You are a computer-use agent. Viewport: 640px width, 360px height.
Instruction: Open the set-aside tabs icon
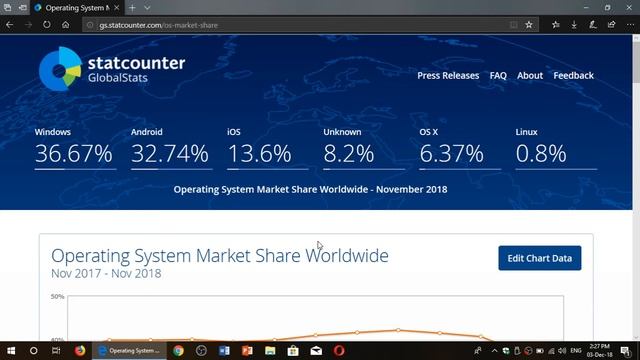tap(7, 8)
